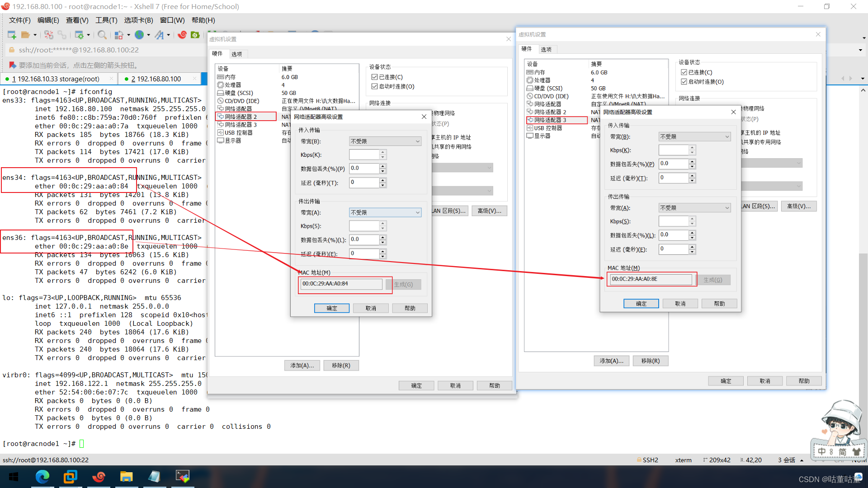This screenshot has width=868, height=488.
Task: Expand the Open folder toolbar dropdown arrow
Action: (x=35, y=35)
